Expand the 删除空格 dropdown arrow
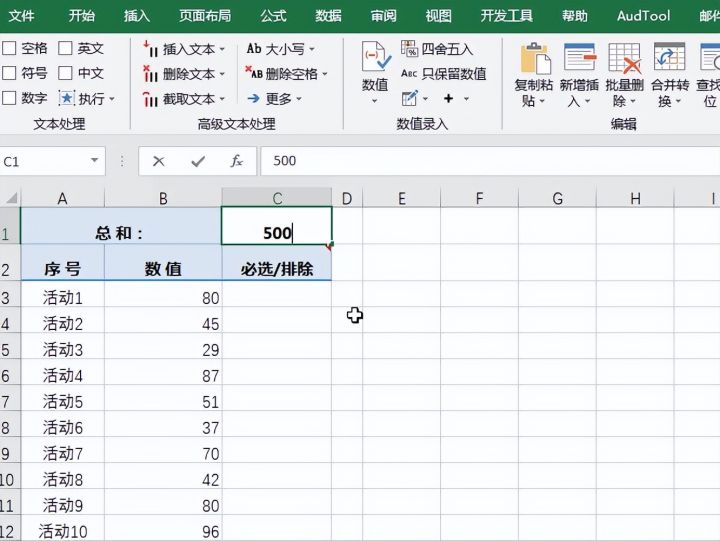 (x=325, y=73)
